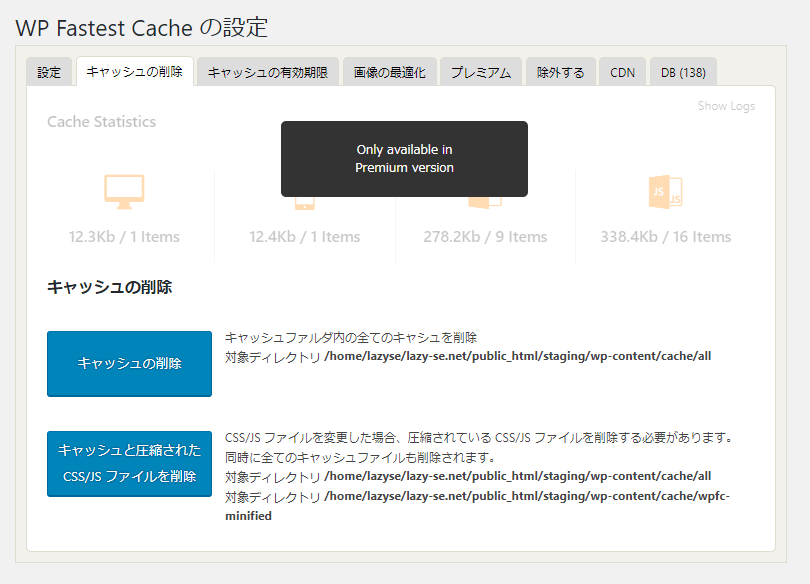Click the blue キャッシュの削除 button
The height and width of the screenshot is (584, 810).
point(129,364)
